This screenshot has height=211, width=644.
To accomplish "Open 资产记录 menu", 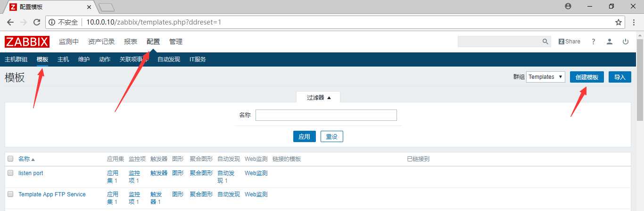I will pos(101,42).
